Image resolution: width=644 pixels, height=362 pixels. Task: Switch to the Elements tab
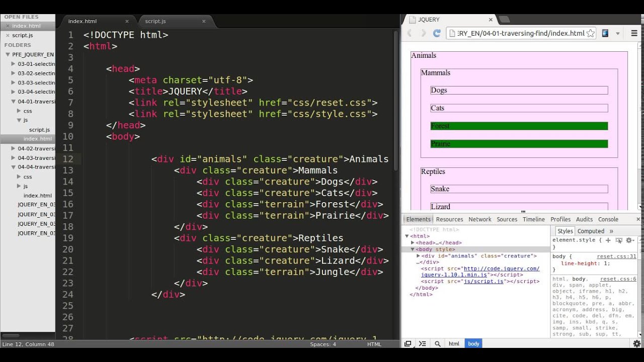coord(419,219)
